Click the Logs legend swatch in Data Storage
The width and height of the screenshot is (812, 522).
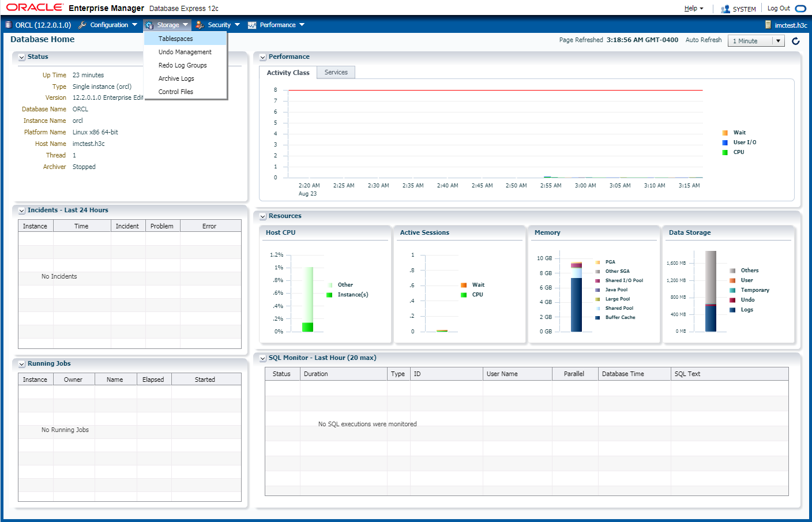tap(732, 310)
